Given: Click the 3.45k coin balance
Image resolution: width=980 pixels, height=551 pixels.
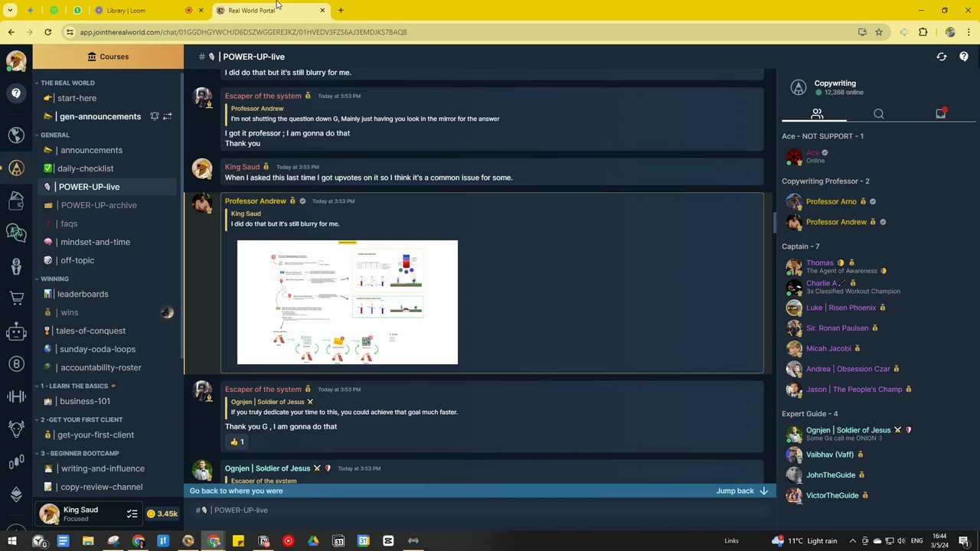Looking at the screenshot, I should [x=162, y=514].
